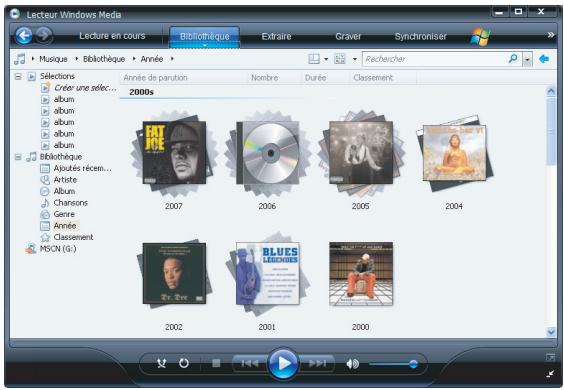Image resolution: width=564 pixels, height=390 pixels.
Task: Skip to the previous track
Action: (250, 363)
